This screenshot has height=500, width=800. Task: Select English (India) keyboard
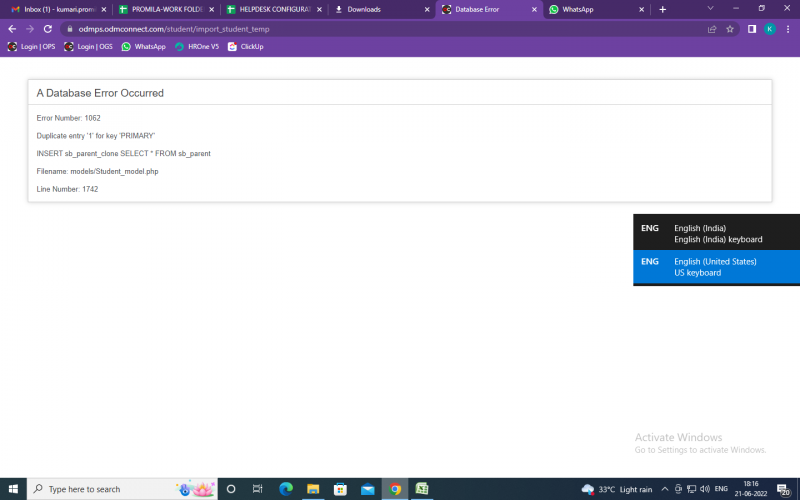[716, 233]
